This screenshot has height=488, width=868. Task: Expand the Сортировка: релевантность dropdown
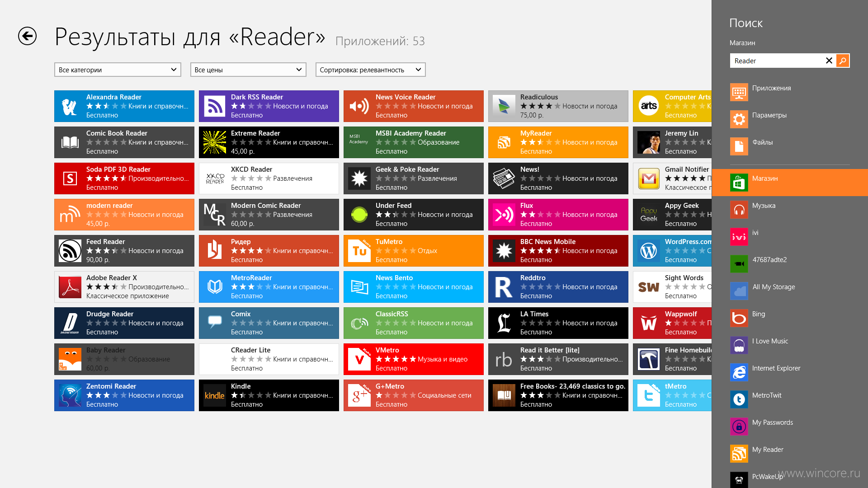tap(370, 70)
